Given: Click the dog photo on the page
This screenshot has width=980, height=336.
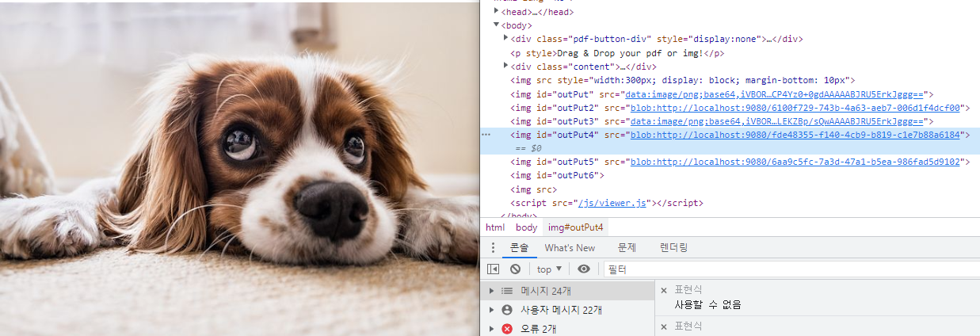Looking at the screenshot, I should pyautogui.click(x=239, y=168).
